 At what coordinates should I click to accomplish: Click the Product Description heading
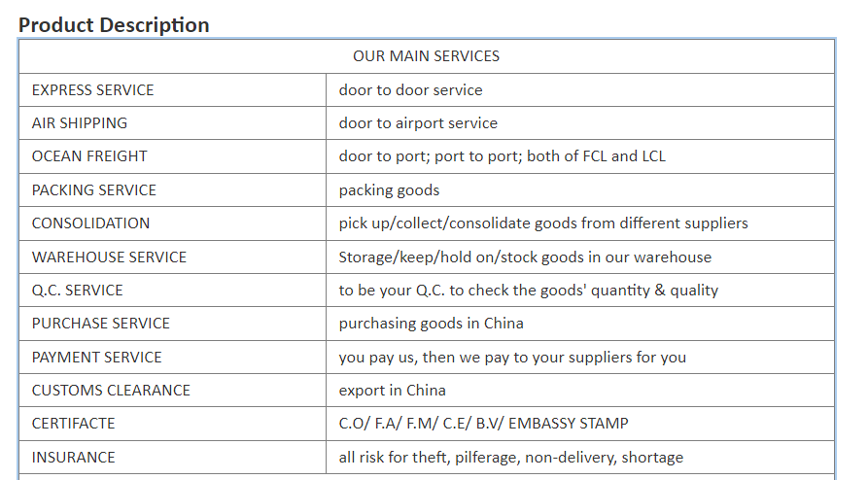(x=114, y=25)
